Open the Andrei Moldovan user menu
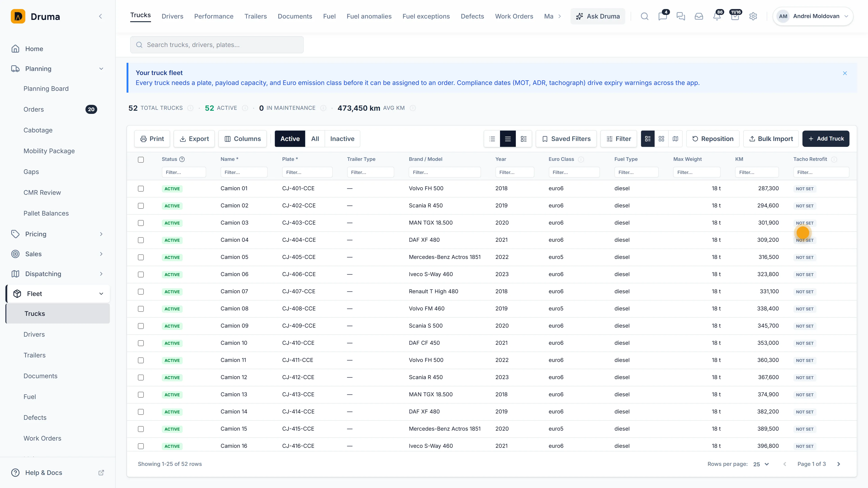Viewport: 868px width, 488px height. click(813, 16)
